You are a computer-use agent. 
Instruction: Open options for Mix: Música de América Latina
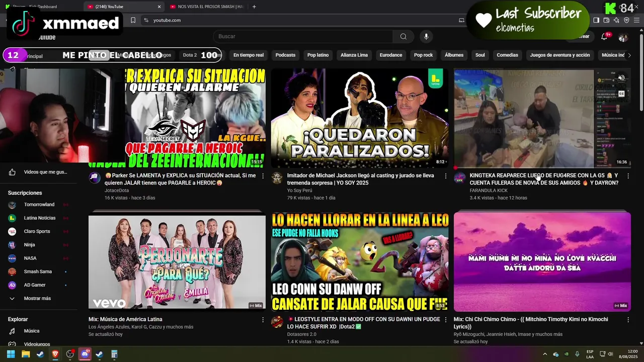pyautogui.click(x=263, y=320)
